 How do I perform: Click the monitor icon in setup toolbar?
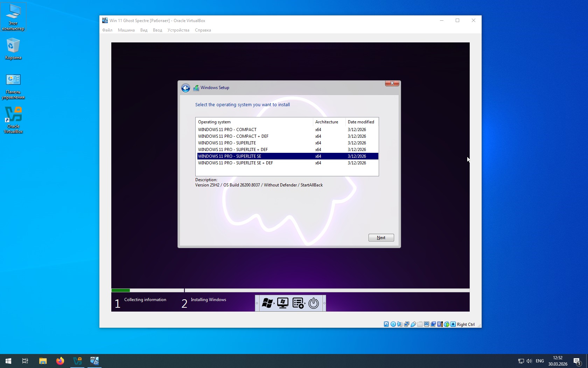tap(282, 303)
